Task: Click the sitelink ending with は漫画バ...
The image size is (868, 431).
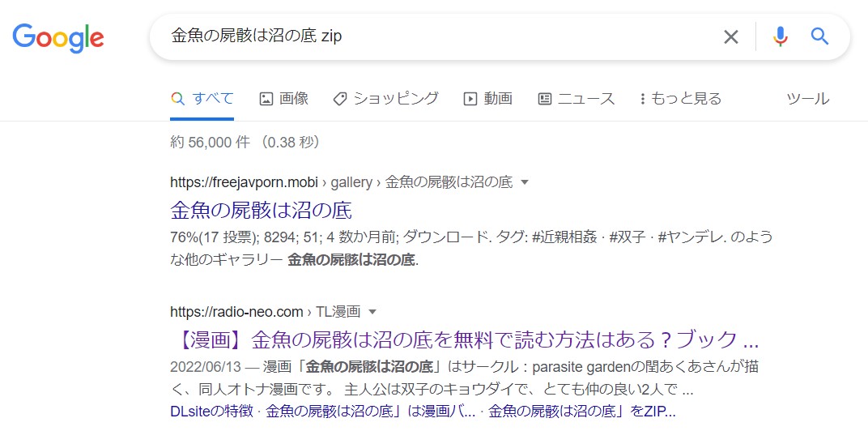Action: [x=370, y=412]
